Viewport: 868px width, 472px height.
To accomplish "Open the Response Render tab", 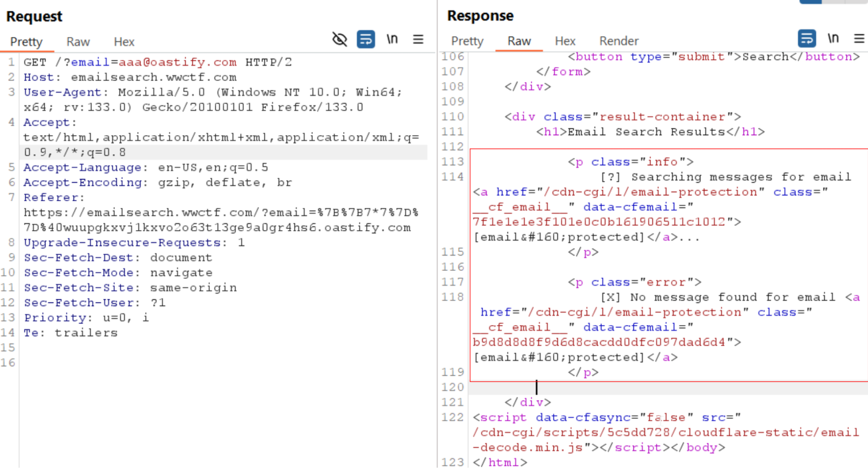I will click(x=619, y=41).
